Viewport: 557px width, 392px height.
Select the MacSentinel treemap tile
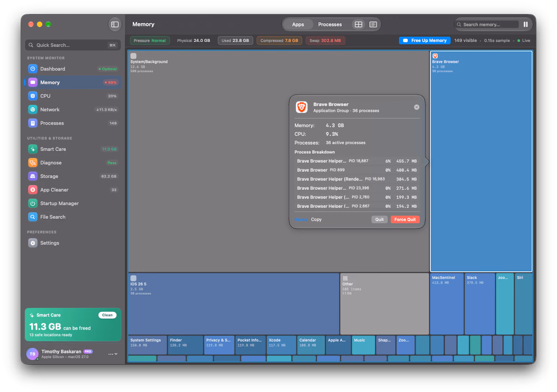point(447,304)
